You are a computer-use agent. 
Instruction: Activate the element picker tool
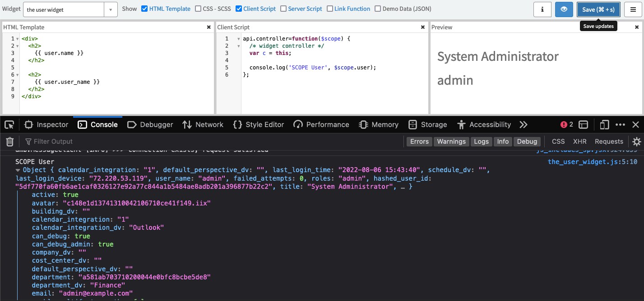(9, 124)
